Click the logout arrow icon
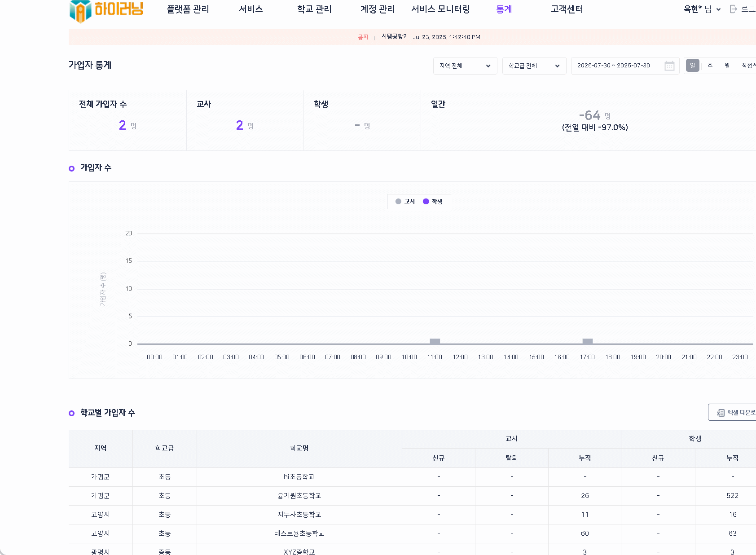The height and width of the screenshot is (555, 756). [x=734, y=9]
